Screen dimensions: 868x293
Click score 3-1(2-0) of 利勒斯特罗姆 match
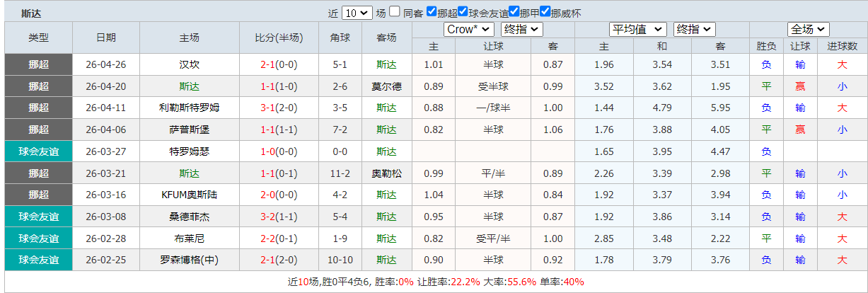[x=279, y=108]
